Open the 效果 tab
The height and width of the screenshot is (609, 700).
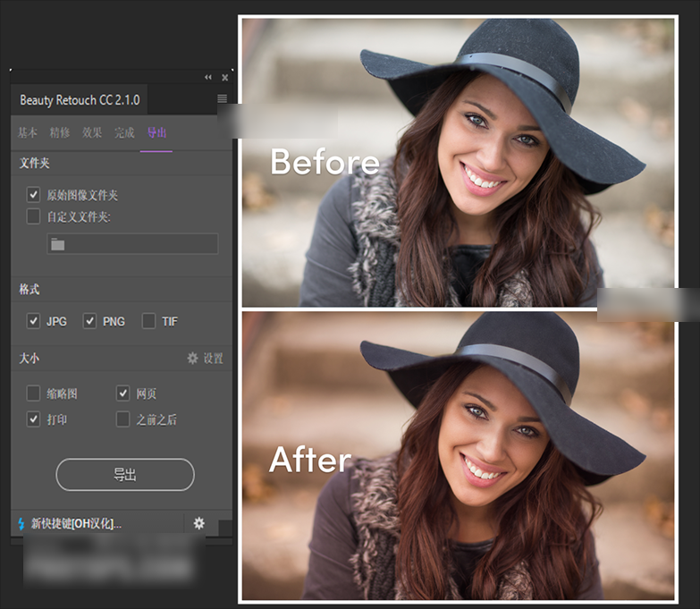[92, 133]
